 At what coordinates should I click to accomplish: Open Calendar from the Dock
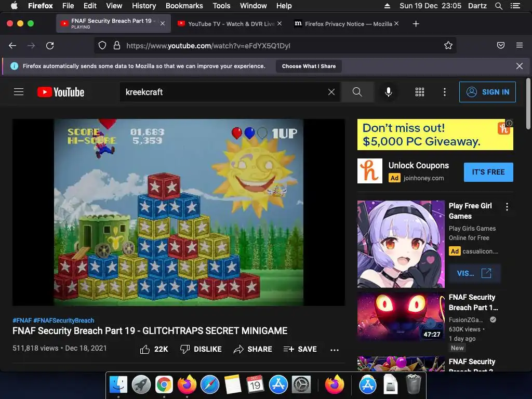pos(255,385)
